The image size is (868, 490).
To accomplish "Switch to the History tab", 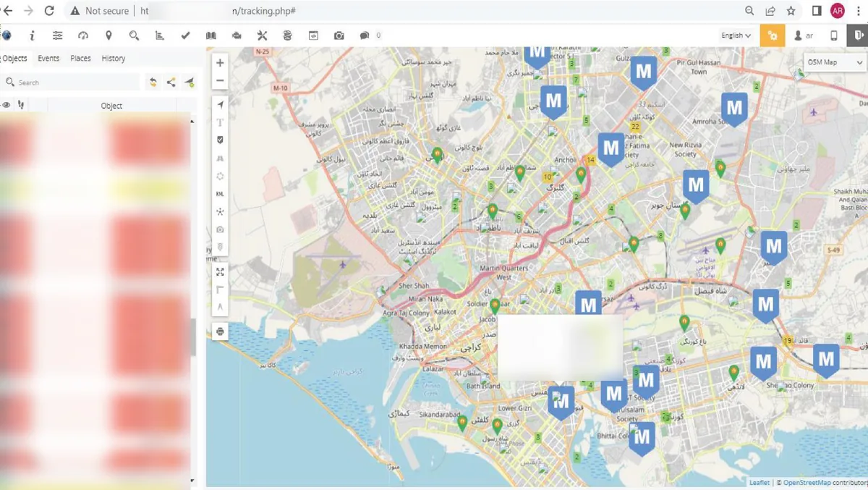I will 114,59.
